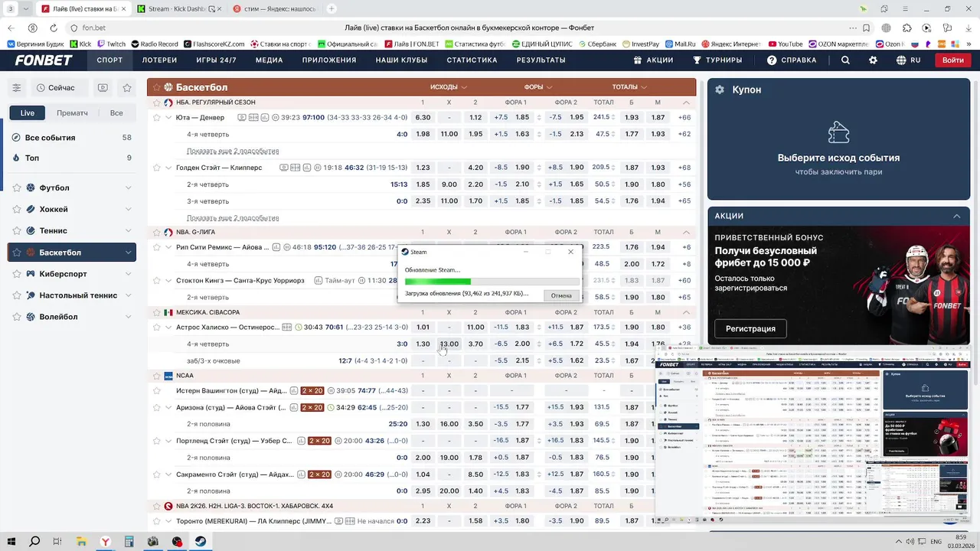Collapse the Акции panel chevron
This screenshot has width=980, height=551.
click(x=956, y=217)
